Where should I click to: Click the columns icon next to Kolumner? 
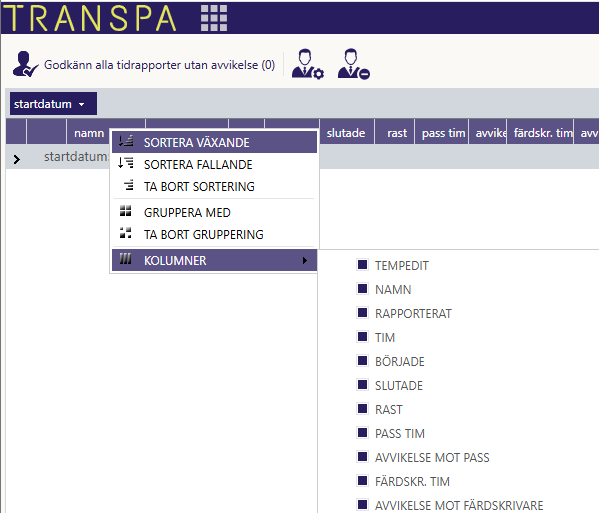[125, 259]
